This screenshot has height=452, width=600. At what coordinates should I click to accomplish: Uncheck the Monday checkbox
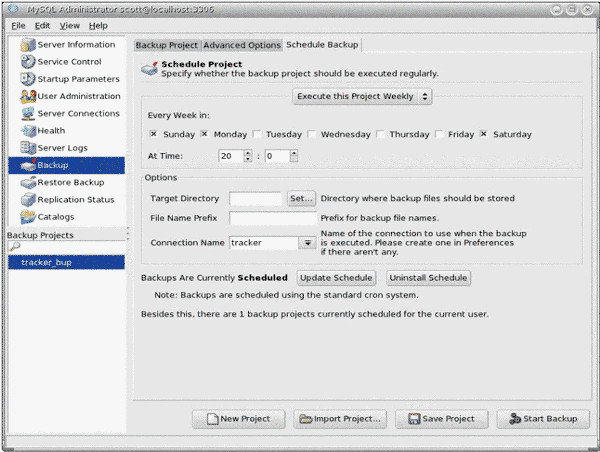coord(204,134)
